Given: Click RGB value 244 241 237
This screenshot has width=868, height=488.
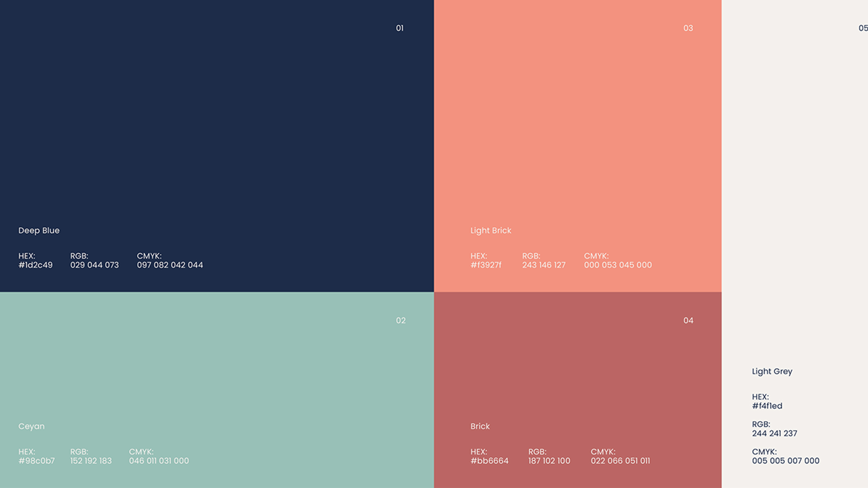Looking at the screenshot, I should click(x=774, y=433).
